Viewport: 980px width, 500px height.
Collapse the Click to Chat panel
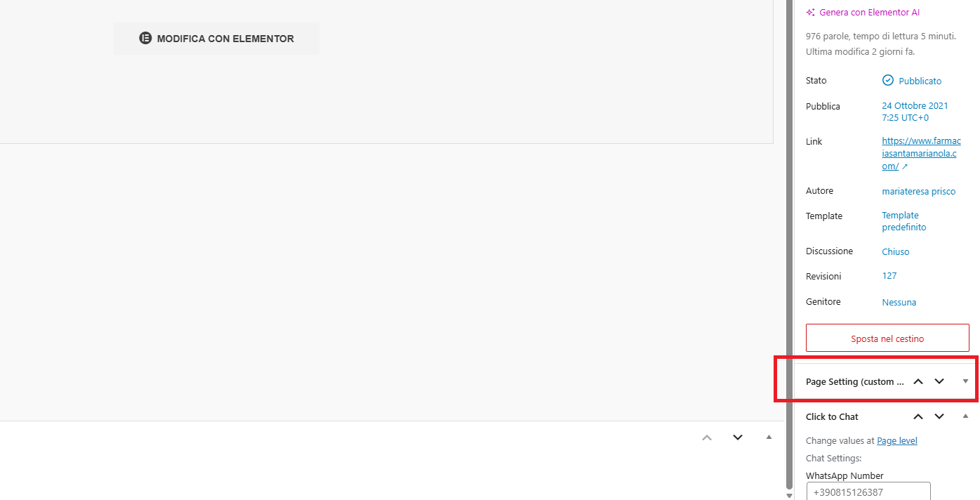pyautogui.click(x=965, y=416)
